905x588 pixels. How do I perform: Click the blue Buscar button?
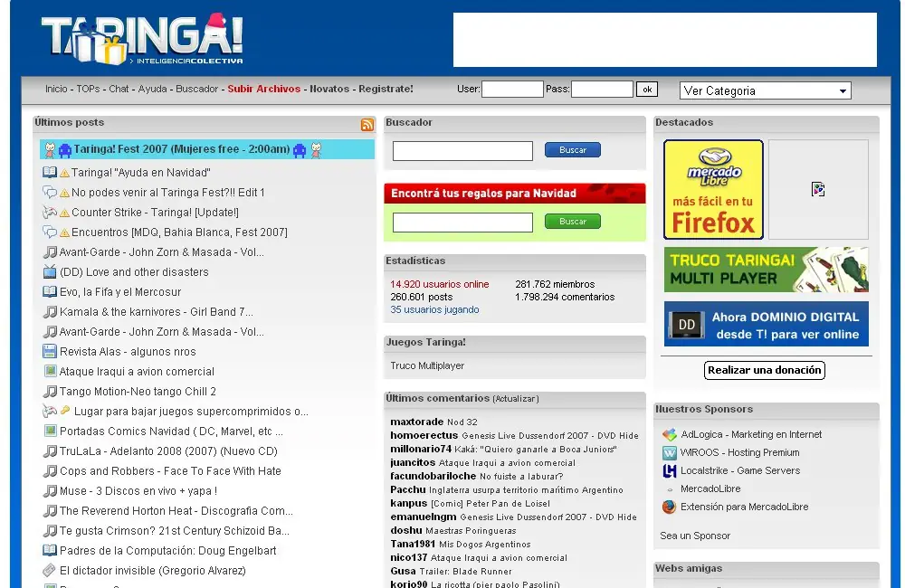coord(573,150)
